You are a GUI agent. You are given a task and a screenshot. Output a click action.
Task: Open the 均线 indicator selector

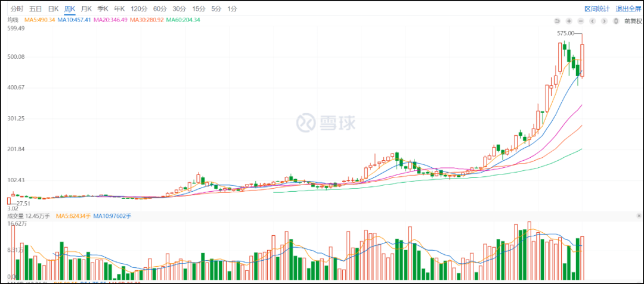tap(13, 20)
